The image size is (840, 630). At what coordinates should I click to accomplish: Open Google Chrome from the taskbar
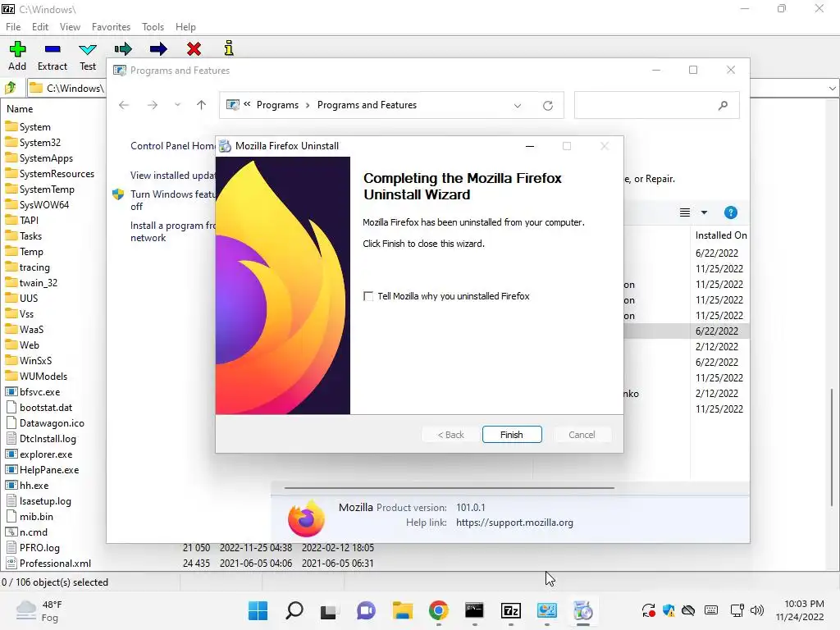pyautogui.click(x=438, y=610)
